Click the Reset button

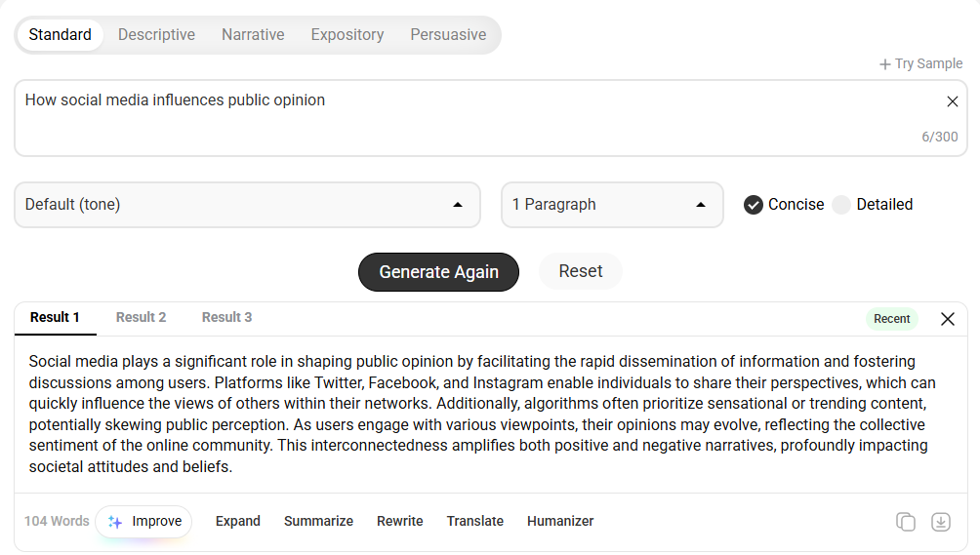580,271
